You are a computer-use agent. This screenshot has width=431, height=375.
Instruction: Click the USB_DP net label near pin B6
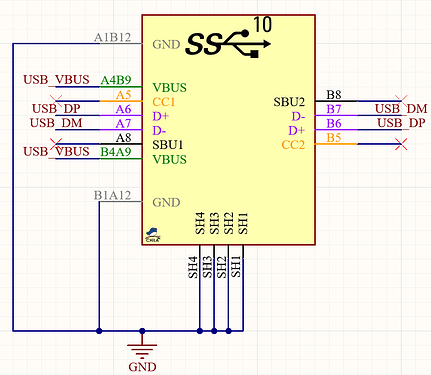pos(401,123)
